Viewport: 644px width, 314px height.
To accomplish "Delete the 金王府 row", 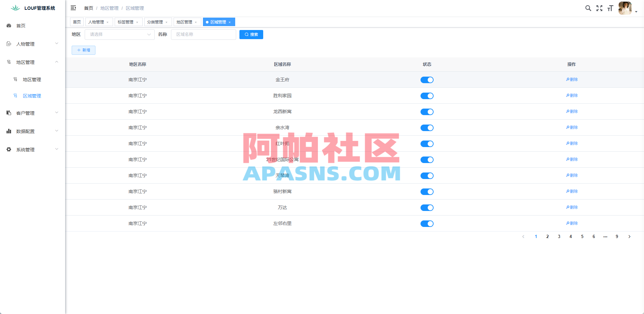I will (x=572, y=80).
